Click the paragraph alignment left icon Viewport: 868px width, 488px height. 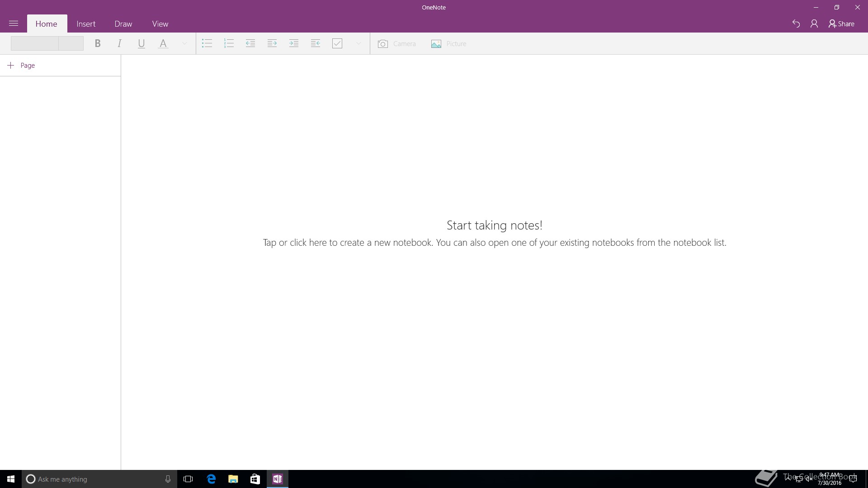pyautogui.click(x=316, y=43)
